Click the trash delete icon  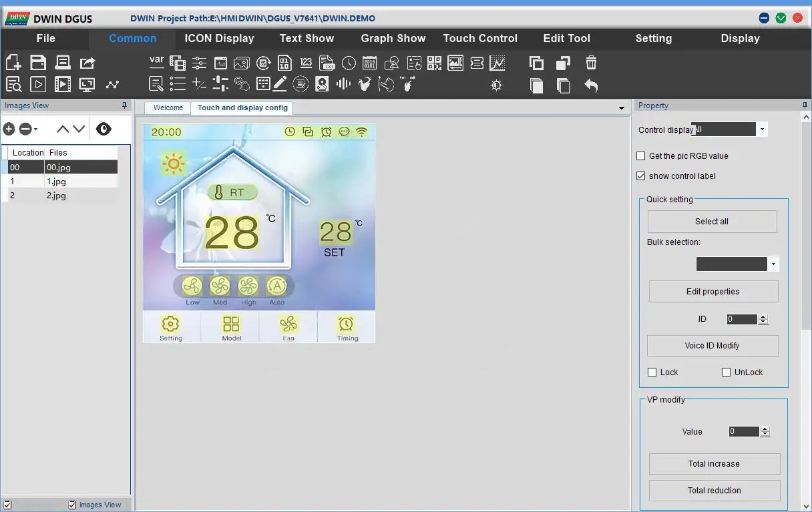(591, 63)
